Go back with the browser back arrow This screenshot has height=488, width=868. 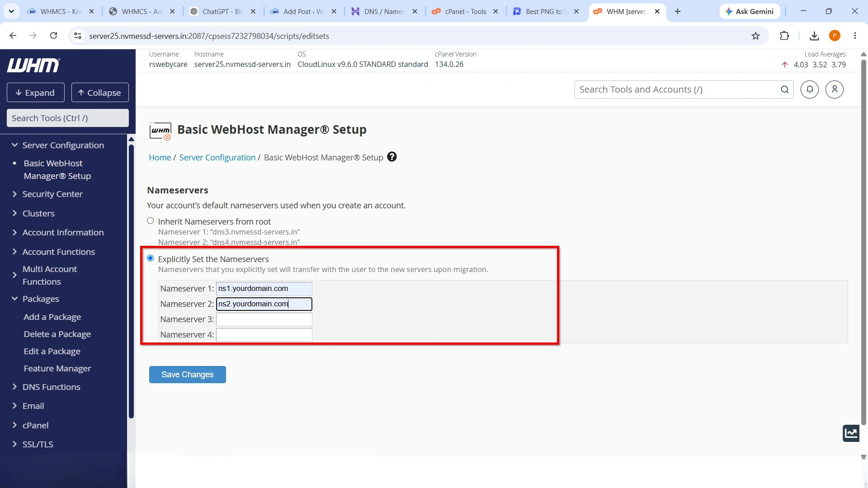13,36
